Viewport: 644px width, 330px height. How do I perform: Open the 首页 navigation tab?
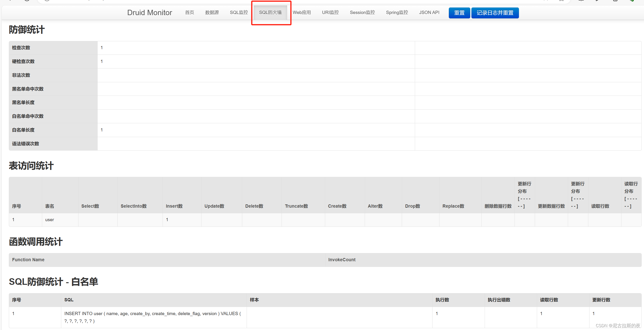(x=189, y=13)
